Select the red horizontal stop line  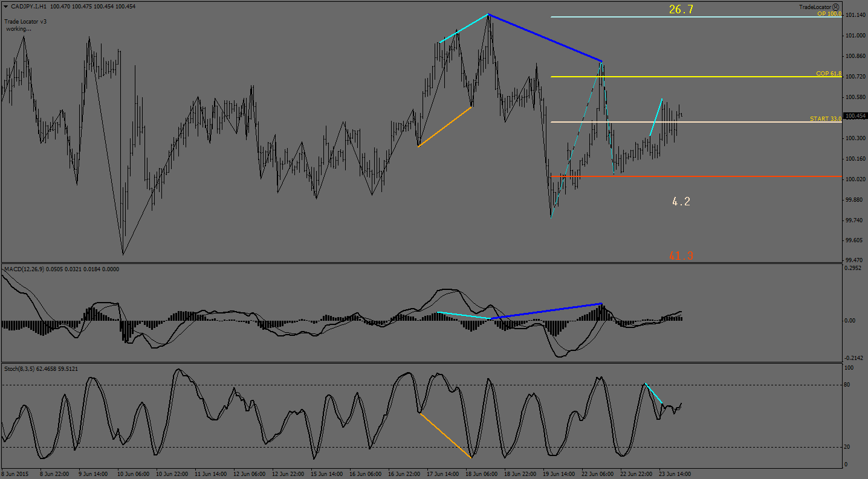tap(695, 176)
